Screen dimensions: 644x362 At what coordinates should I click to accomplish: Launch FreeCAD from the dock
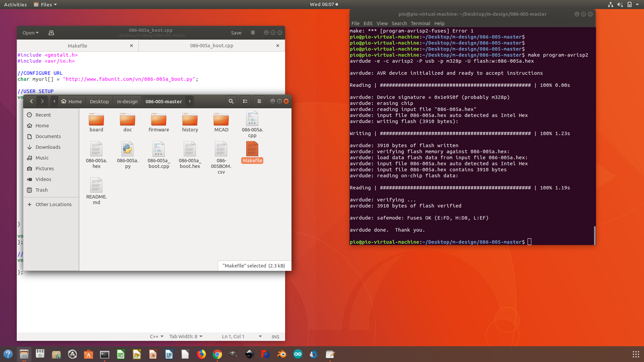(x=266, y=354)
